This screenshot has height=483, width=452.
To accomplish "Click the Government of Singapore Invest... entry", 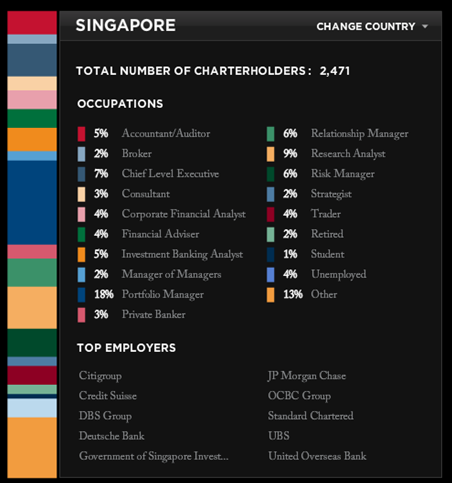I will pos(154,456).
